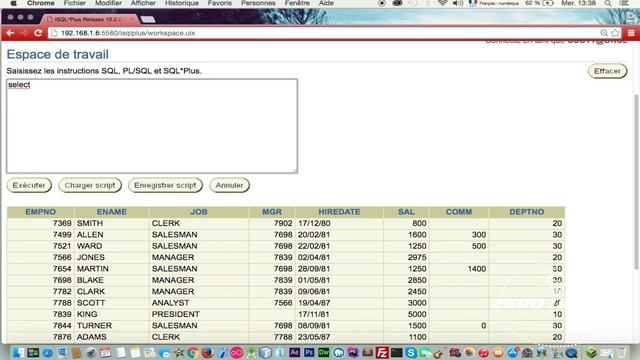Select the iSQL*Plus Release browser tab
The height and width of the screenshot is (360, 640).
[90, 19]
